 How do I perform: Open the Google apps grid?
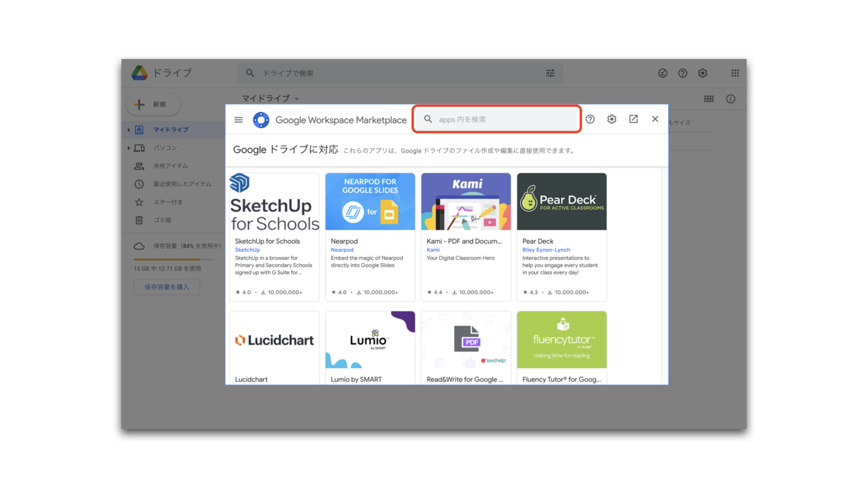[735, 73]
